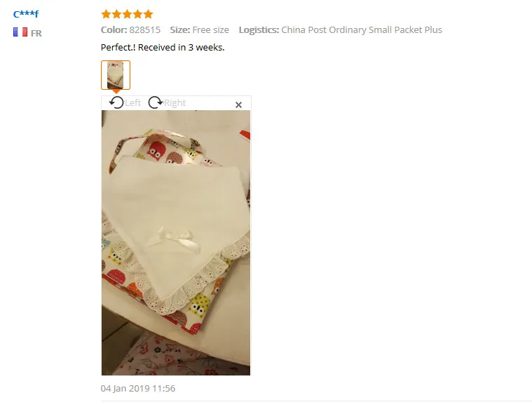This screenshot has height=407, width=532.
Task: Click the fourth orange rating star
Action: (138, 14)
